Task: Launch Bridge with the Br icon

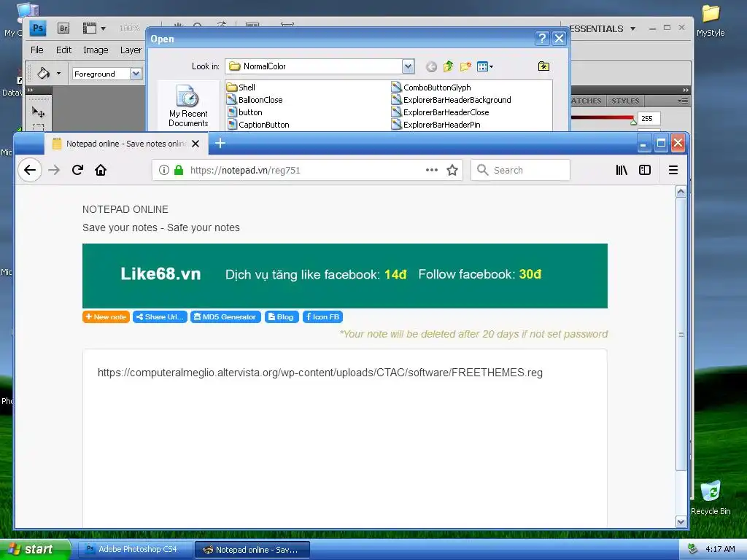Action: pos(63,28)
